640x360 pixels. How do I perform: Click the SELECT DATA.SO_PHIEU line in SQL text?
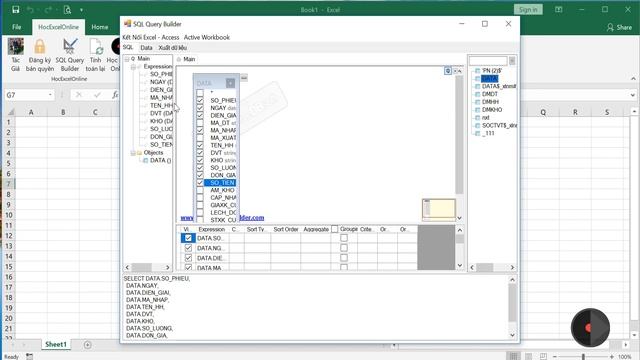pyautogui.click(x=157, y=278)
